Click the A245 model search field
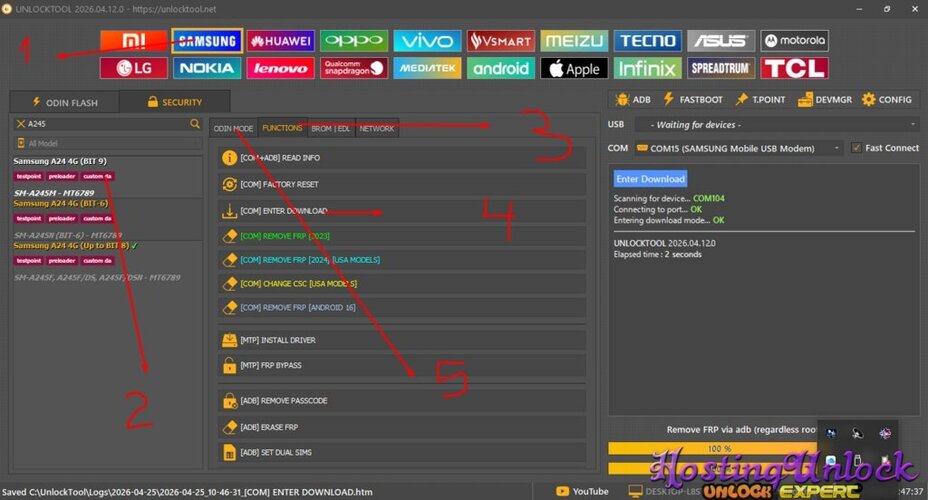Image resolution: width=928 pixels, height=500 pixels. pyautogui.click(x=108, y=124)
